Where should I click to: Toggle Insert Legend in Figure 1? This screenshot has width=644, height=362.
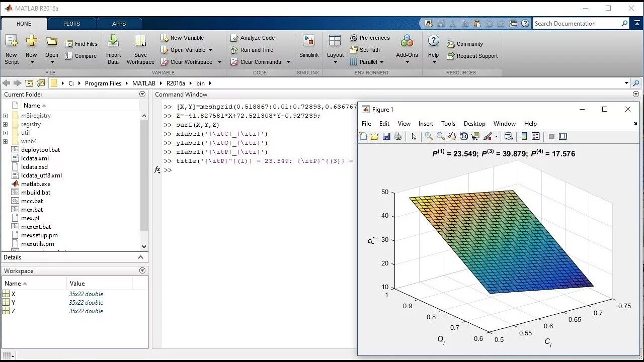click(535, 136)
